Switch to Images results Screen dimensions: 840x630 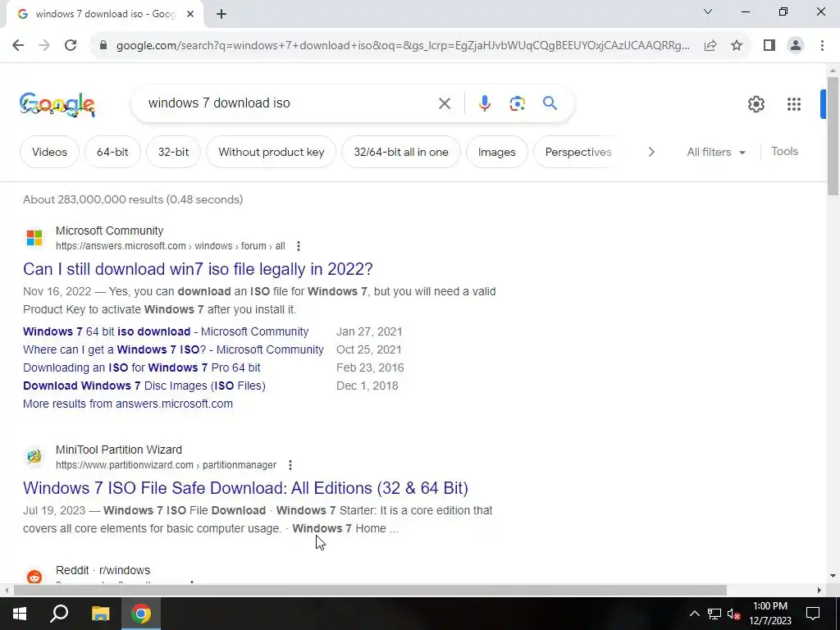496,152
